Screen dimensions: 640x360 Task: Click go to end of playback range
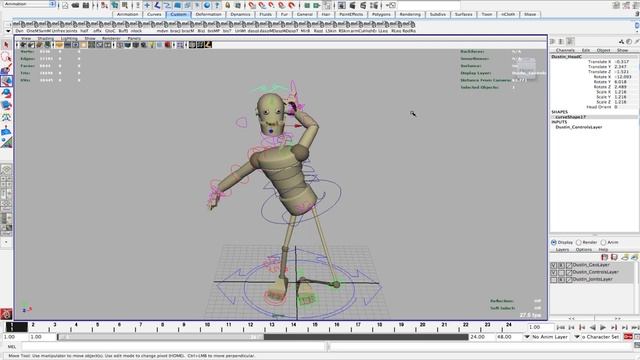click(x=635, y=327)
